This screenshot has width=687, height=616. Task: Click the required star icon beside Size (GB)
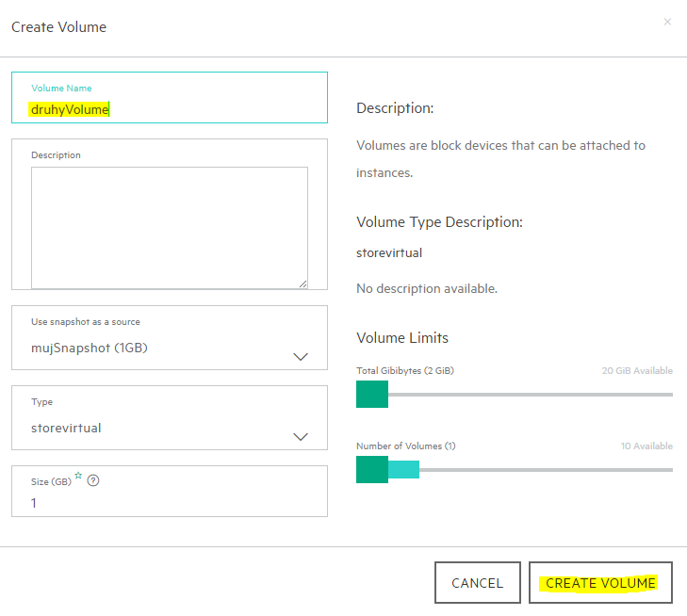(x=78, y=476)
